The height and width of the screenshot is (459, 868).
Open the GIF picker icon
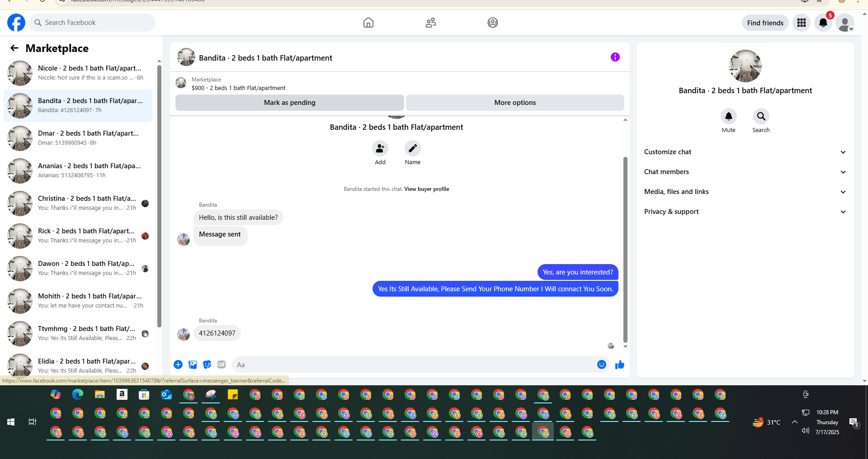click(x=222, y=364)
